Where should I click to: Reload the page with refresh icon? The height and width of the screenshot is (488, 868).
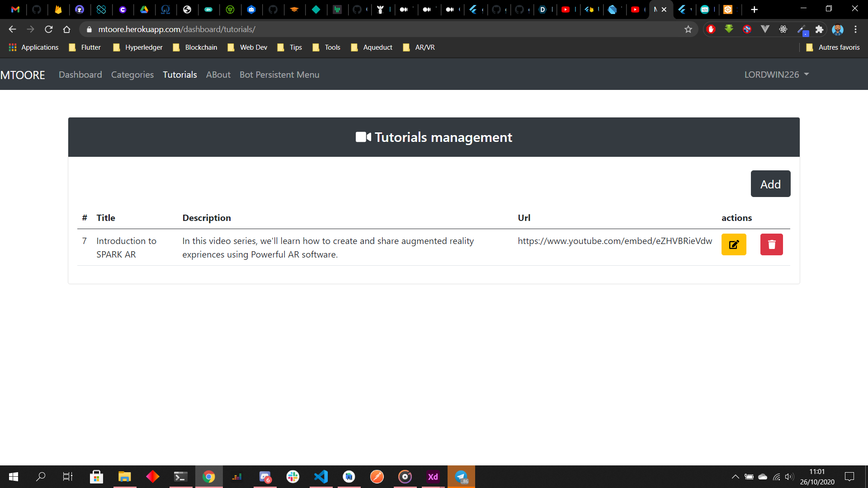[49, 29]
